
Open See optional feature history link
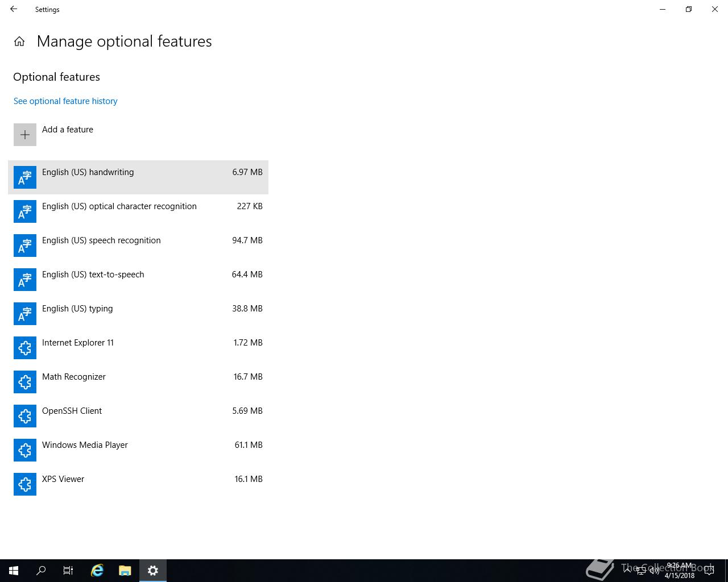tap(65, 101)
